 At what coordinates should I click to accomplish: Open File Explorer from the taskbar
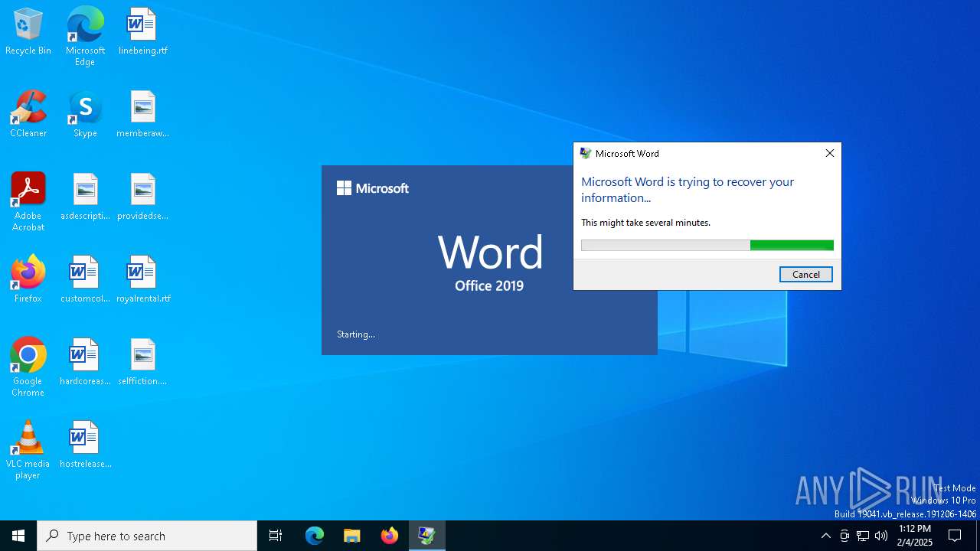(352, 536)
